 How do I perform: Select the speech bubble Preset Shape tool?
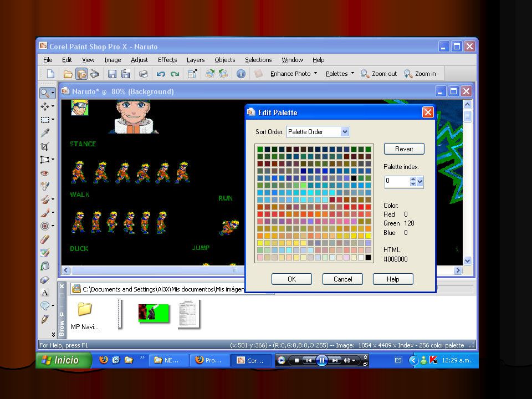pyautogui.click(x=45, y=306)
